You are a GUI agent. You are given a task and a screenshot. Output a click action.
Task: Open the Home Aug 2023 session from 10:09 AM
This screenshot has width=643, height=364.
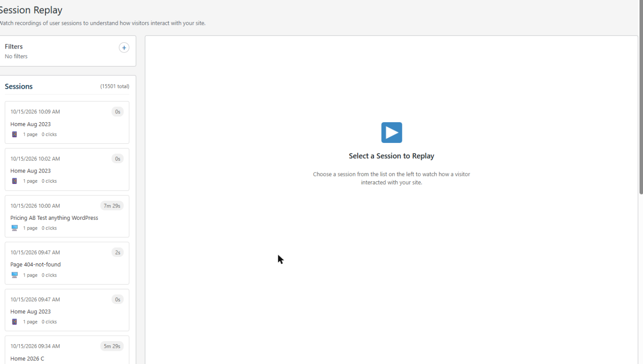click(67, 122)
